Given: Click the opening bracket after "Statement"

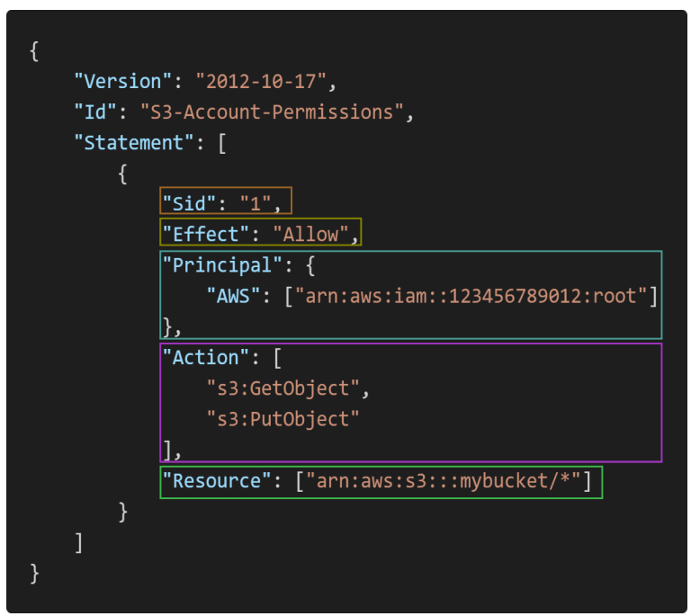Looking at the screenshot, I should 222,144.
